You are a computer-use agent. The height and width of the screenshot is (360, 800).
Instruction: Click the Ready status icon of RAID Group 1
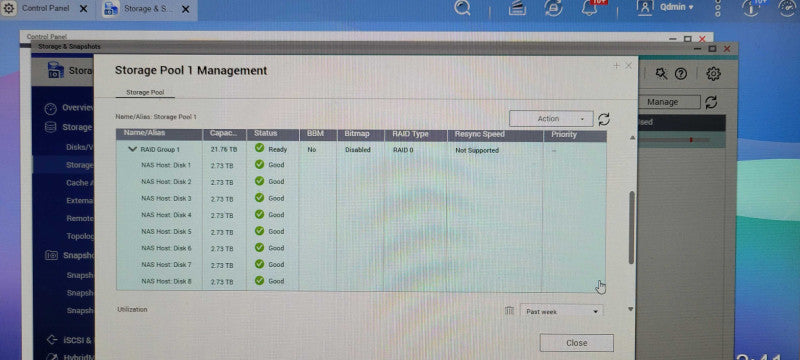[x=259, y=148]
